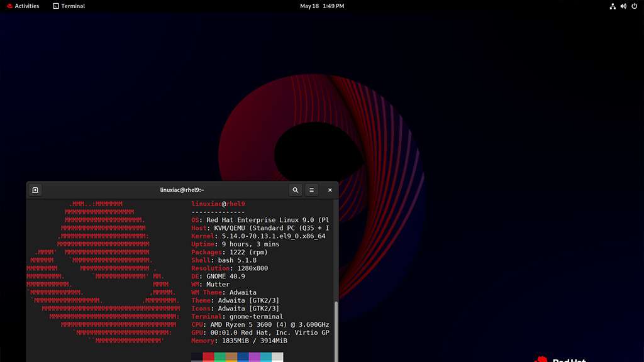Image resolution: width=644 pixels, height=362 pixels.
Task: Click the magenta color block
Action: tap(254, 357)
